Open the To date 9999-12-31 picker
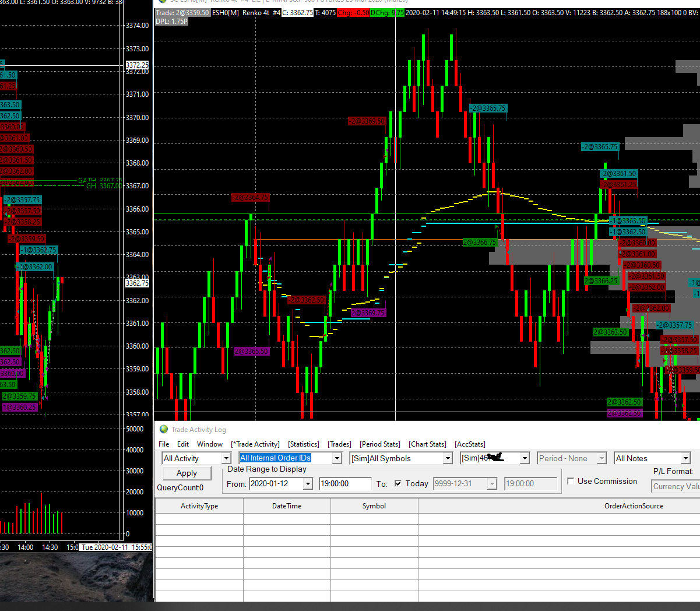Image resolution: width=700 pixels, height=611 pixels. click(x=493, y=484)
